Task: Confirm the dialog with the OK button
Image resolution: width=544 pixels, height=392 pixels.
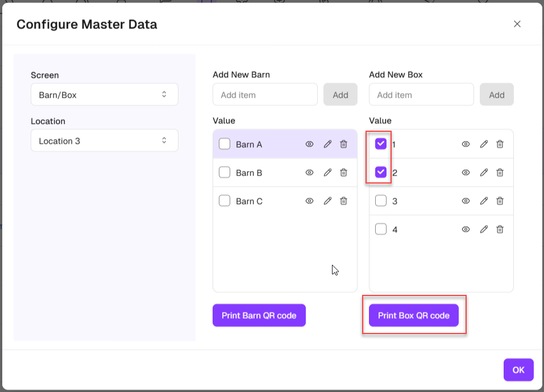Action: tap(518, 370)
